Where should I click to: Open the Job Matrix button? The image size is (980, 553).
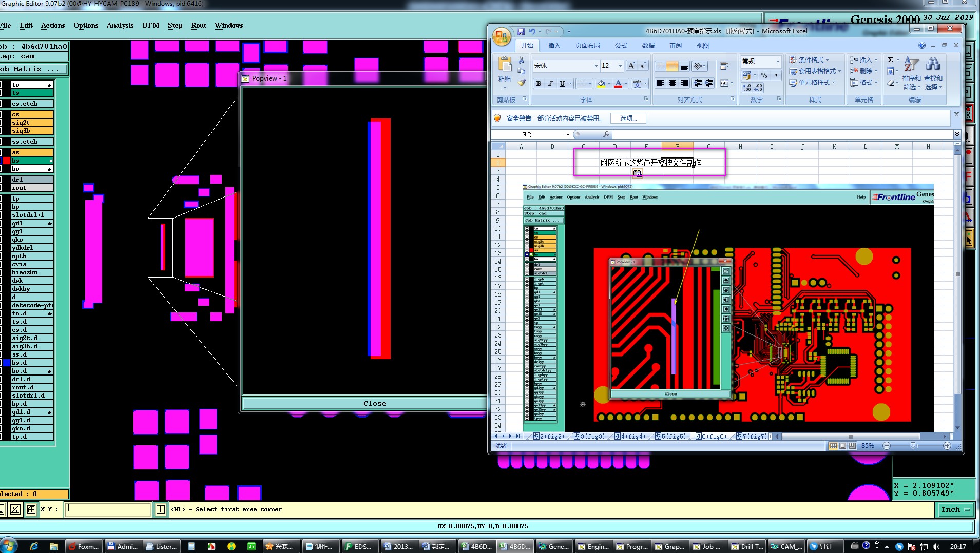click(x=34, y=69)
